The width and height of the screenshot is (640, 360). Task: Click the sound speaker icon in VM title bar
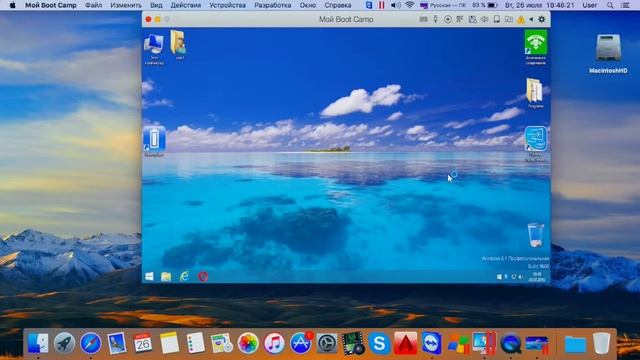[x=484, y=19]
